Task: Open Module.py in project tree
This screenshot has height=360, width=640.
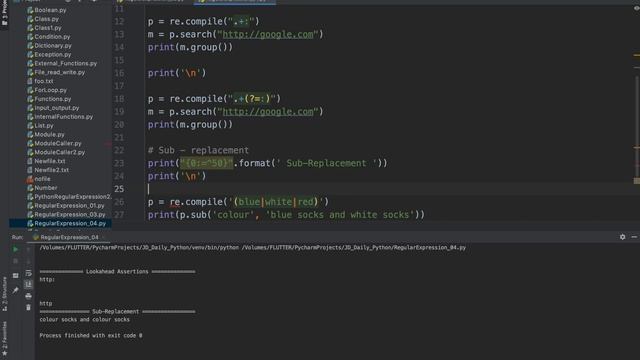Action: coord(49,134)
